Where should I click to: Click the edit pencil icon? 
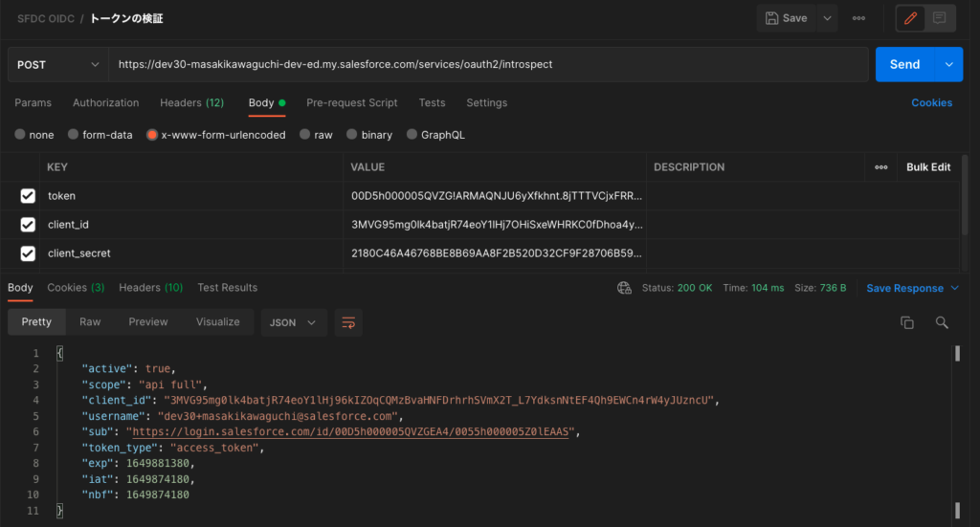pos(911,18)
